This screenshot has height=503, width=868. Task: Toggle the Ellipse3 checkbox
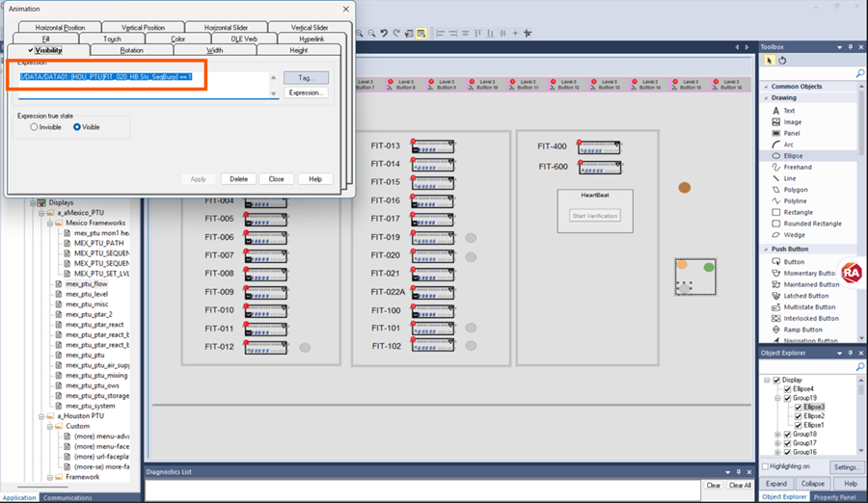[x=799, y=408]
